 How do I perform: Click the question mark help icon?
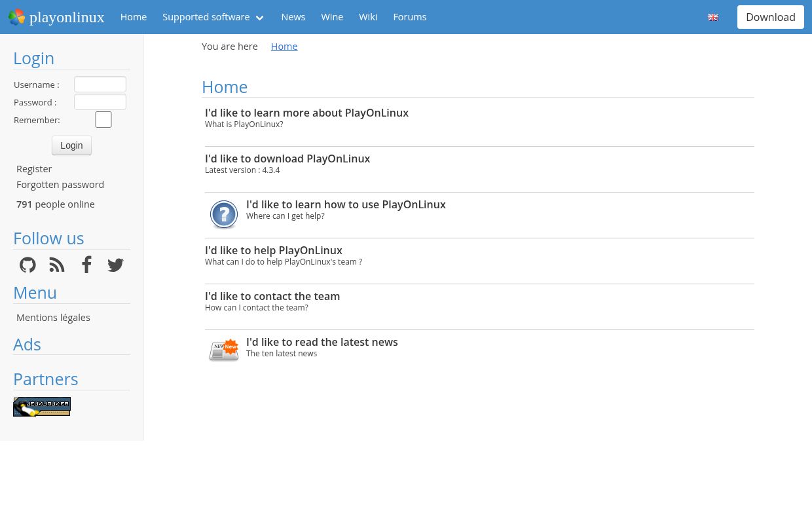click(224, 214)
